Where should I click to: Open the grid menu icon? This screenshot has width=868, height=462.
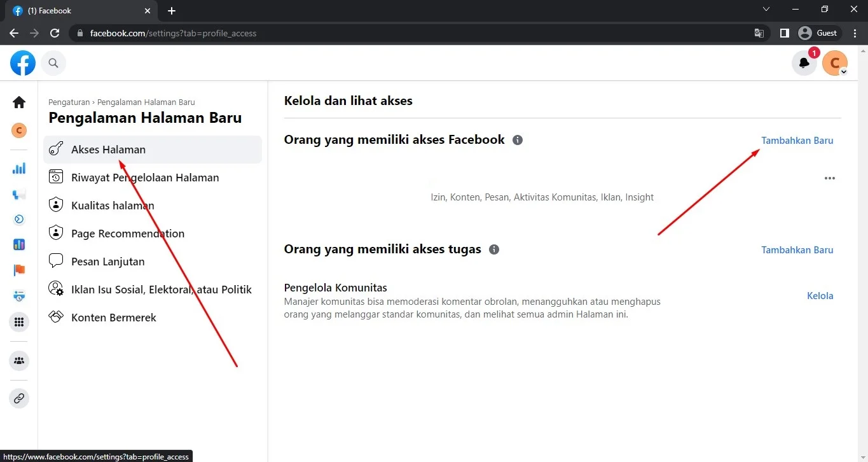point(19,322)
